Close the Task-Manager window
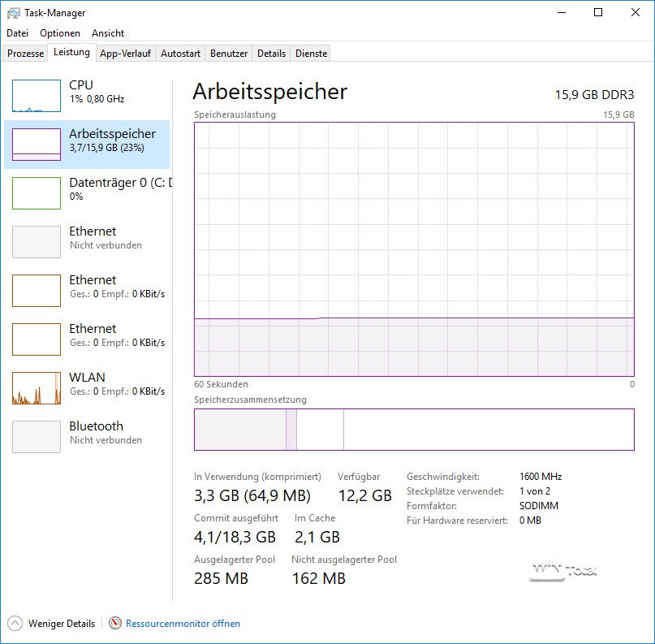 [x=636, y=12]
